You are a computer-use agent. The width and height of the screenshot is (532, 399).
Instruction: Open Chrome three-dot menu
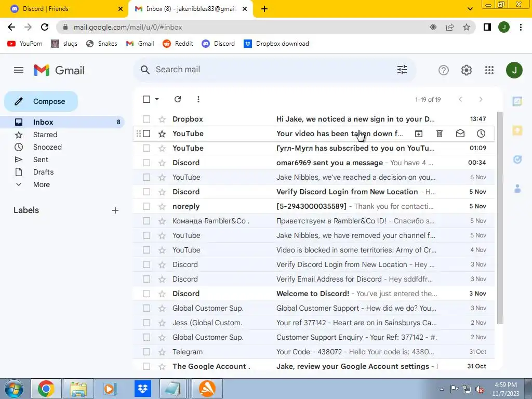521,27
